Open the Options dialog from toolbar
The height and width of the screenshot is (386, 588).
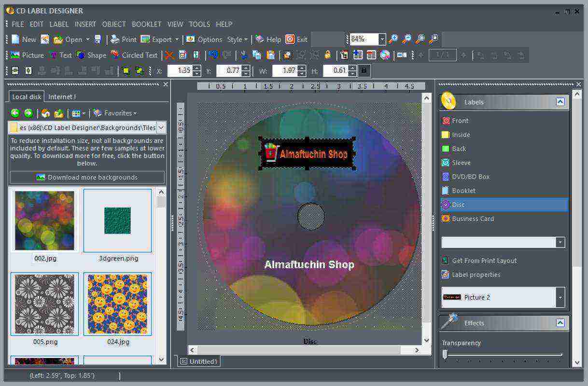pyautogui.click(x=204, y=39)
